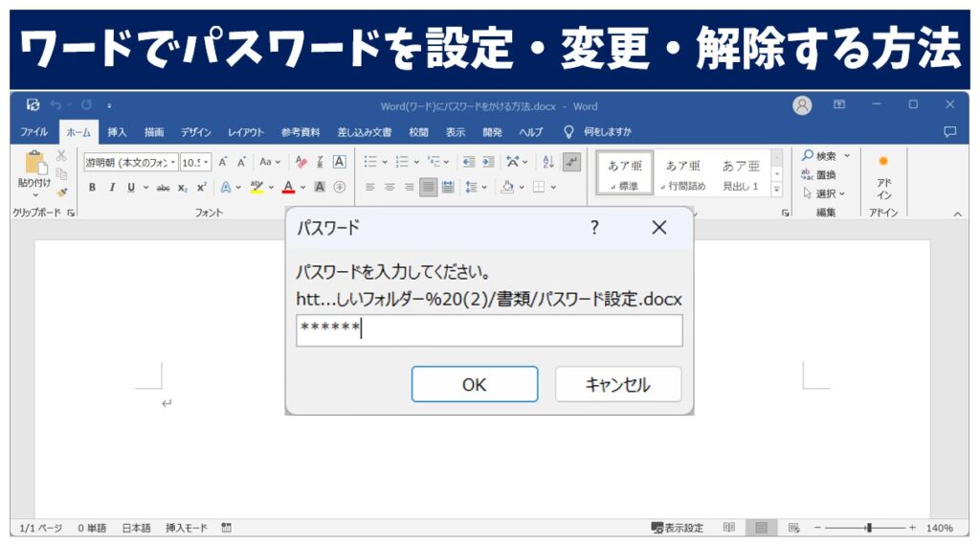The height and width of the screenshot is (544, 980).
Task: Click the distributed alignment icon
Action: click(x=448, y=187)
